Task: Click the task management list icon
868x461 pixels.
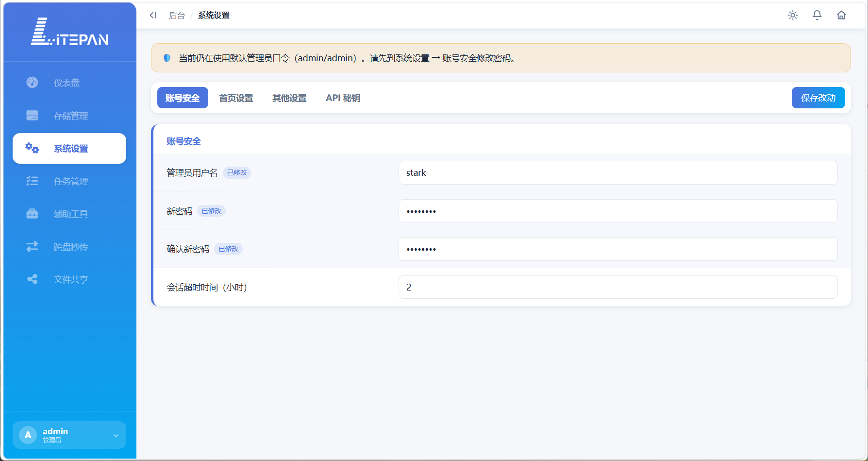Action: (x=32, y=181)
